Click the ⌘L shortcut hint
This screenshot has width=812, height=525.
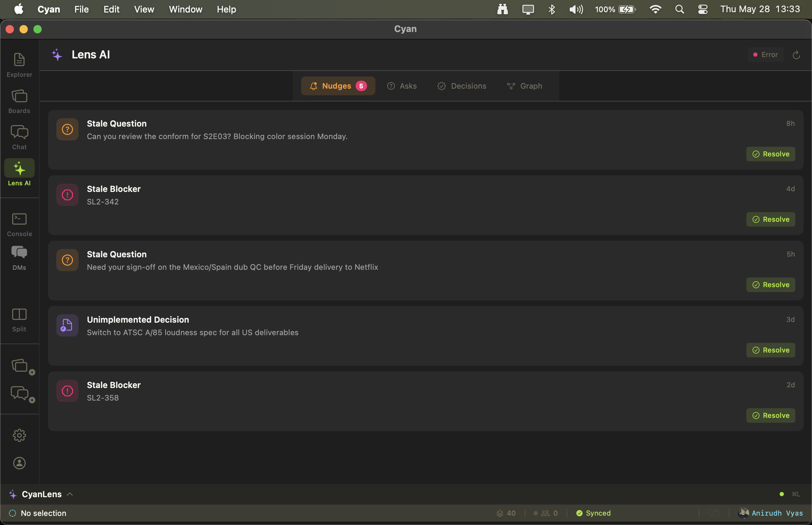[796, 494]
